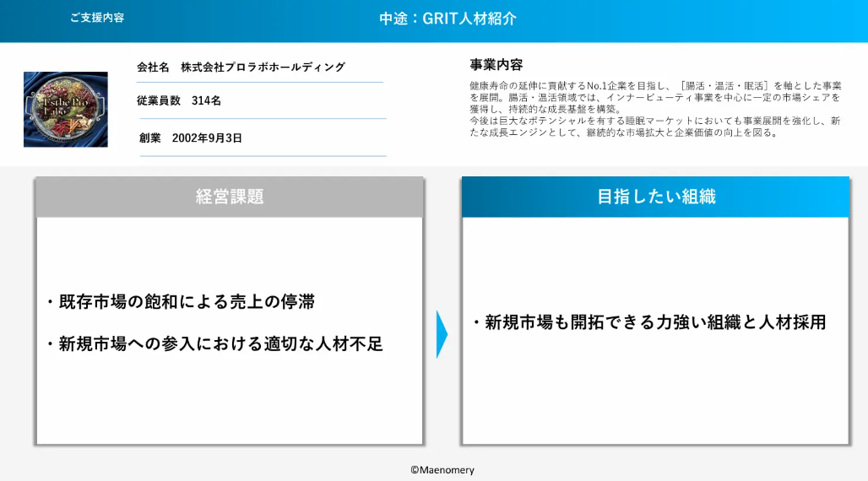The height and width of the screenshot is (481, 868).
Task: Click bullet 既存市場の飽和による売上の停滞
Action: 182,301
